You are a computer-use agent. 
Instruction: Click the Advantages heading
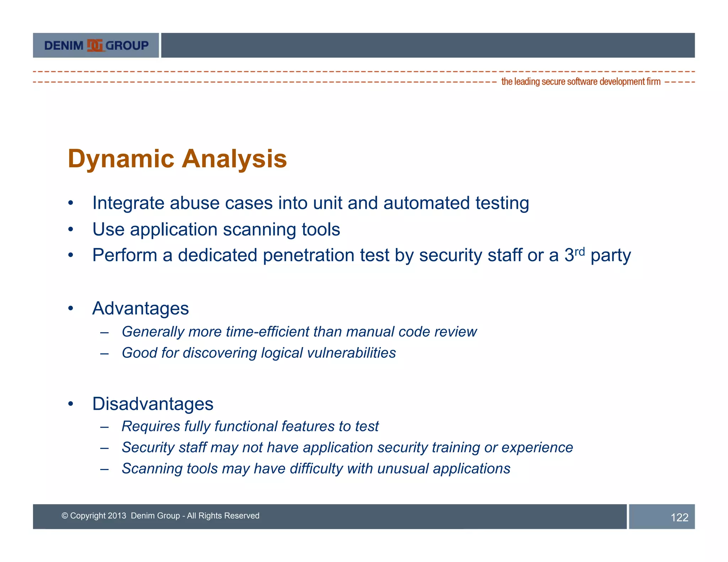tap(140, 308)
